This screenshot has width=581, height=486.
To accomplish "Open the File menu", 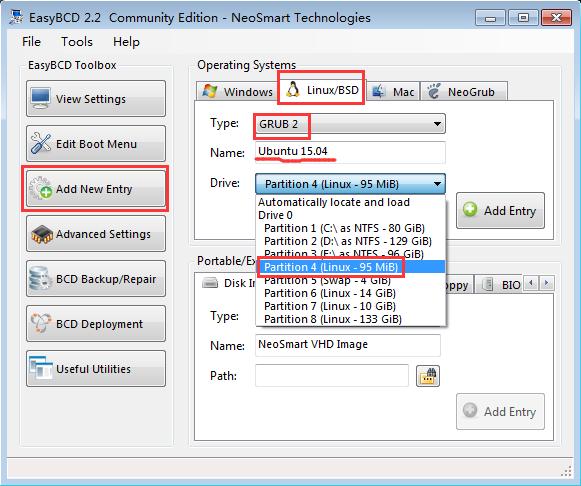I will pyautogui.click(x=31, y=41).
